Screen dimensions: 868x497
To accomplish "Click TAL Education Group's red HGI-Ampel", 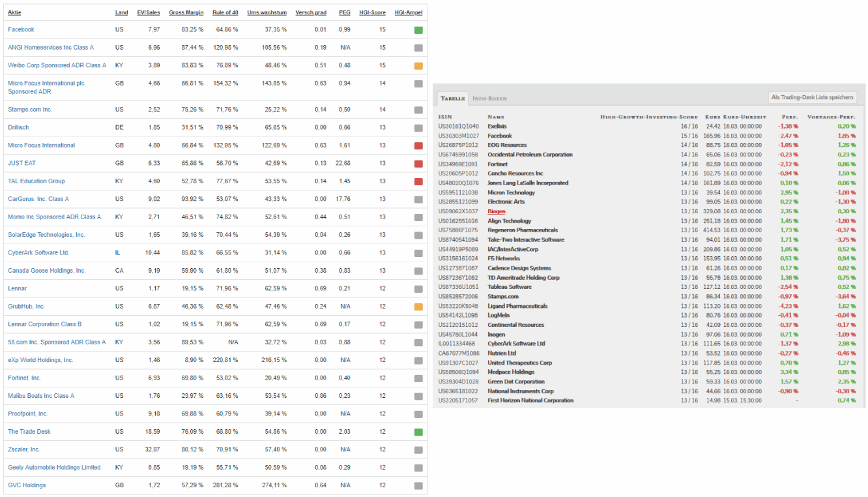I will [418, 181].
